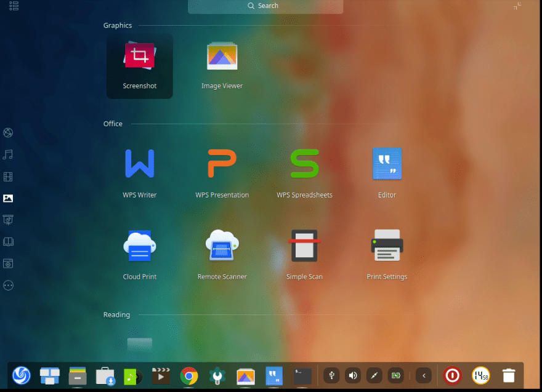Screen dimensions: 542x392
Task: Click the clock showing 14:58
Action: point(480,375)
